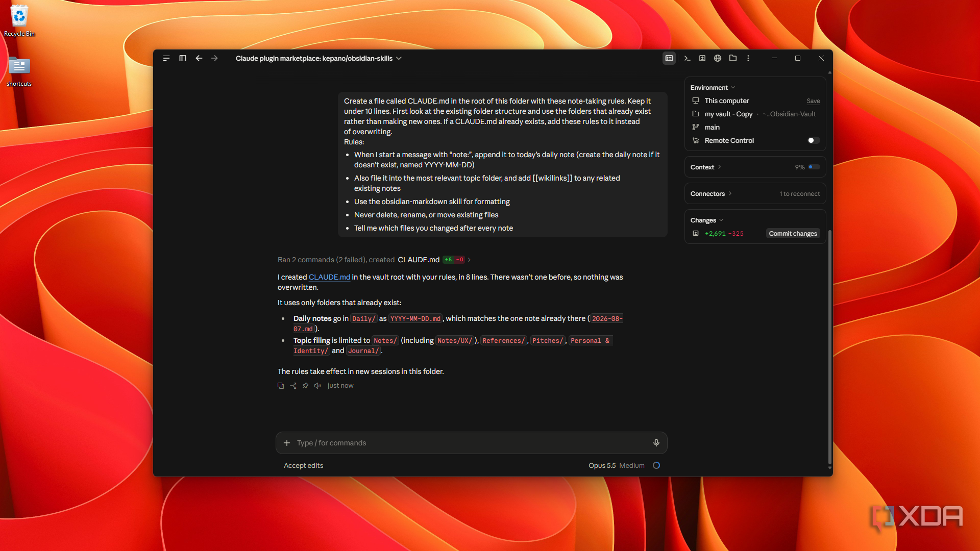980x551 pixels.
Task: Open the globe browser icon
Action: click(x=718, y=58)
